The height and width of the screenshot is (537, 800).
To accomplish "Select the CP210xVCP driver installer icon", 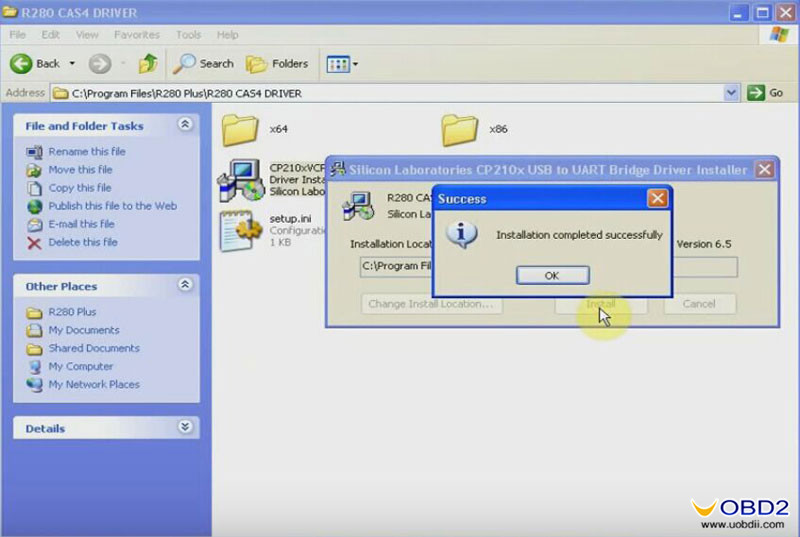I will pyautogui.click(x=241, y=180).
